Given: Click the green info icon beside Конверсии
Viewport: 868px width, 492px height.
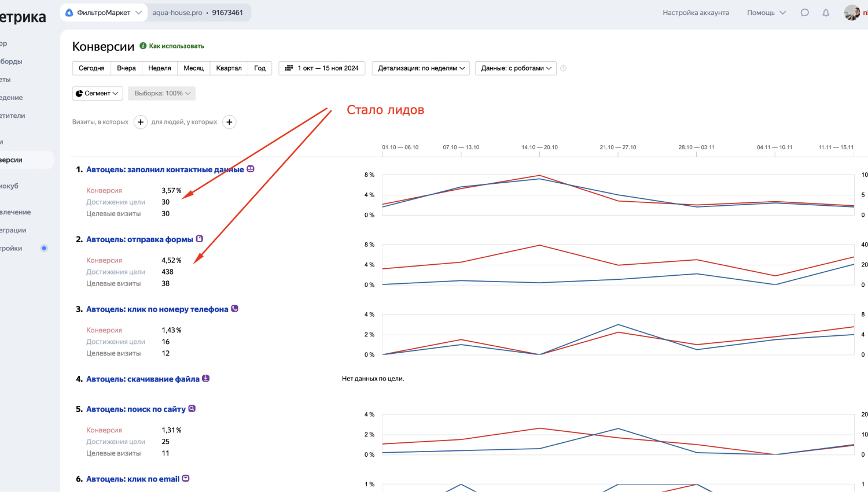Looking at the screenshot, I should 143,46.
